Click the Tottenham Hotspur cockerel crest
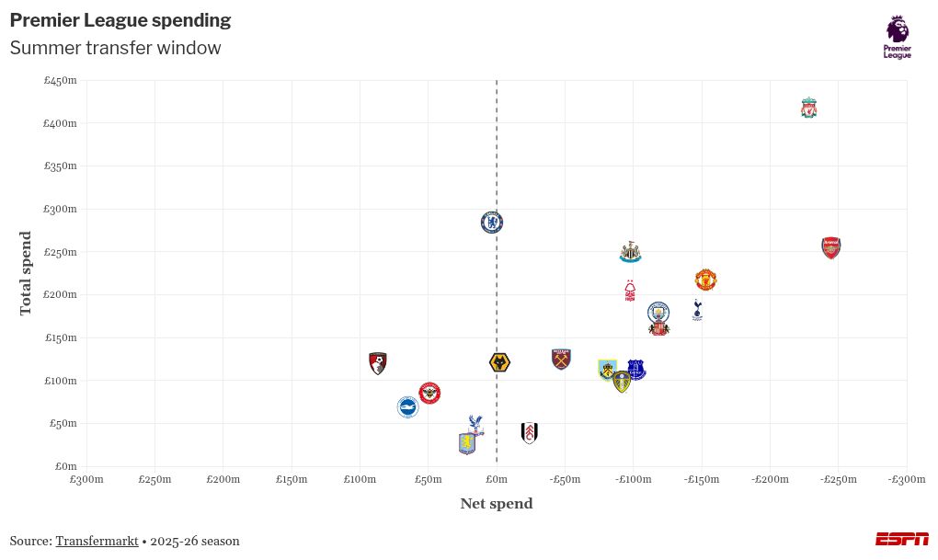 [x=697, y=310]
